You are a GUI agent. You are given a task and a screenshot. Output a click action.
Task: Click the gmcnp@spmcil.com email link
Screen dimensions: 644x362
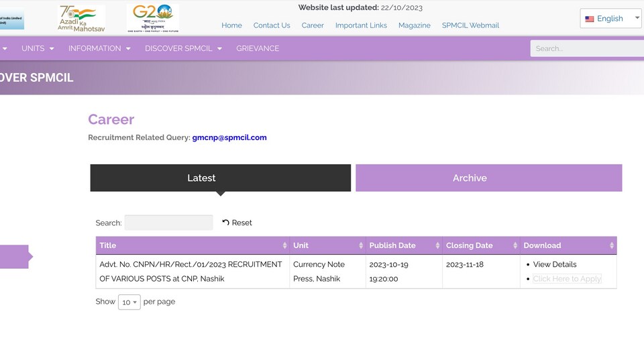[x=229, y=137]
